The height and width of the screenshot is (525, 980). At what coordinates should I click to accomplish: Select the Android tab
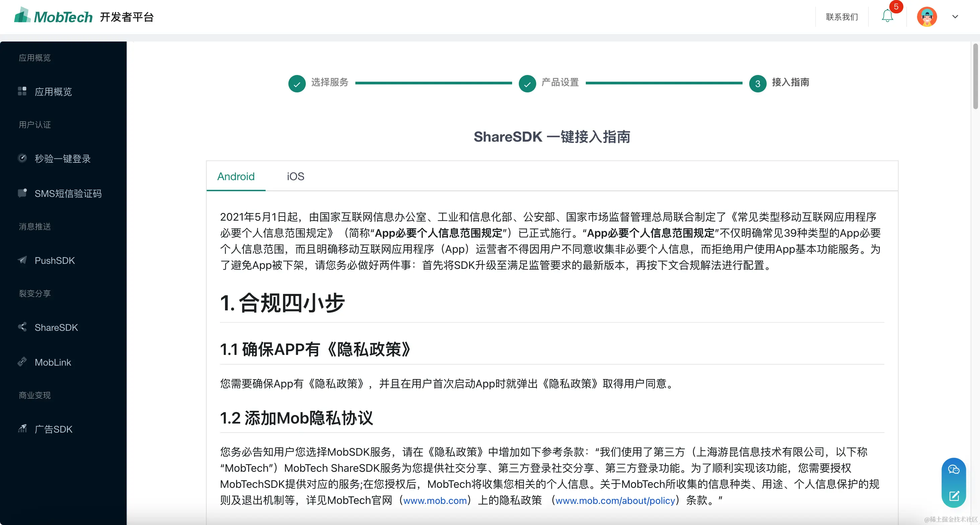[235, 176]
